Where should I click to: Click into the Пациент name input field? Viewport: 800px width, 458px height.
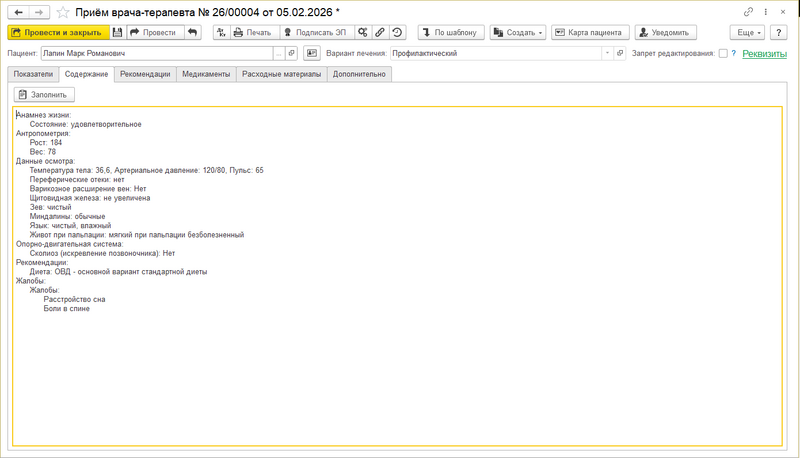tap(157, 53)
